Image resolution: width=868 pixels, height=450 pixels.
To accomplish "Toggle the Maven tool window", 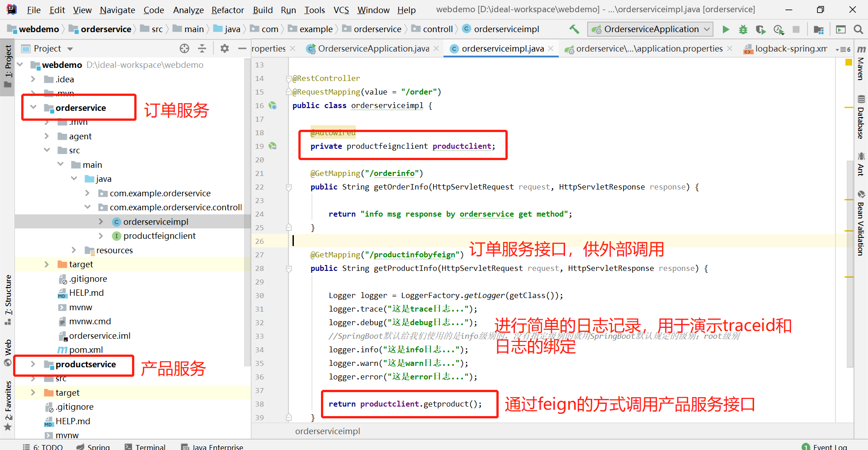I will (861, 63).
